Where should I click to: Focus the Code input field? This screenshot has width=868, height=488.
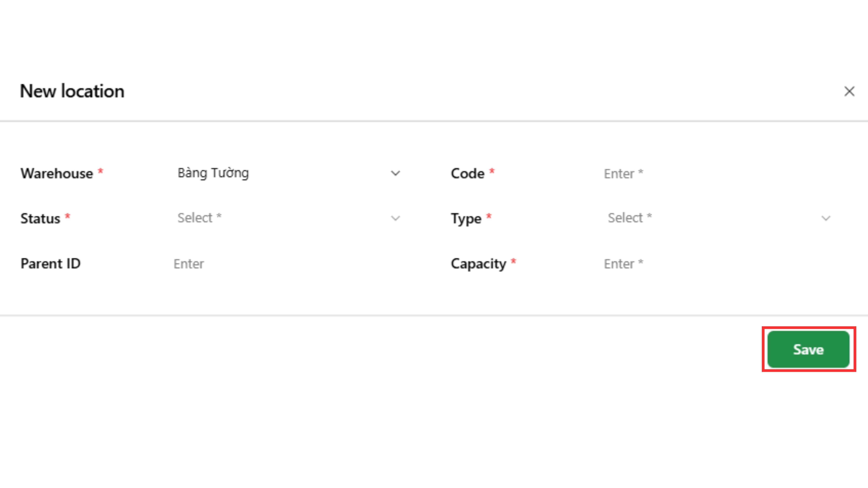(708, 174)
